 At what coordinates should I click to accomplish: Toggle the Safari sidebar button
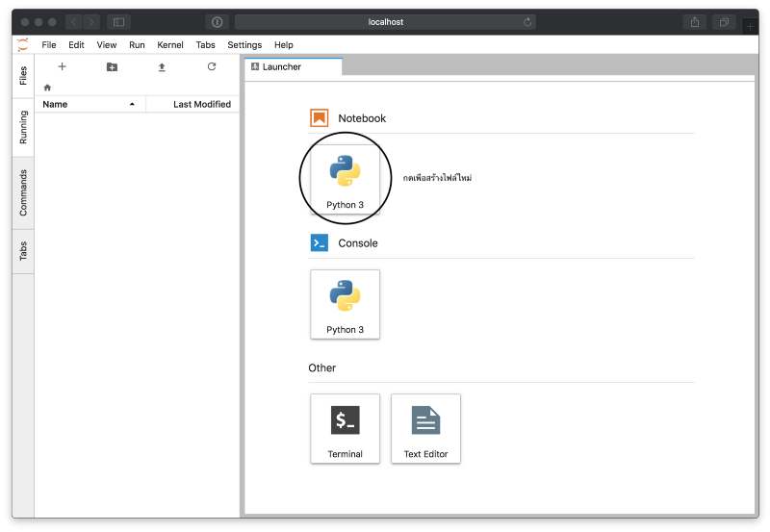tap(118, 22)
